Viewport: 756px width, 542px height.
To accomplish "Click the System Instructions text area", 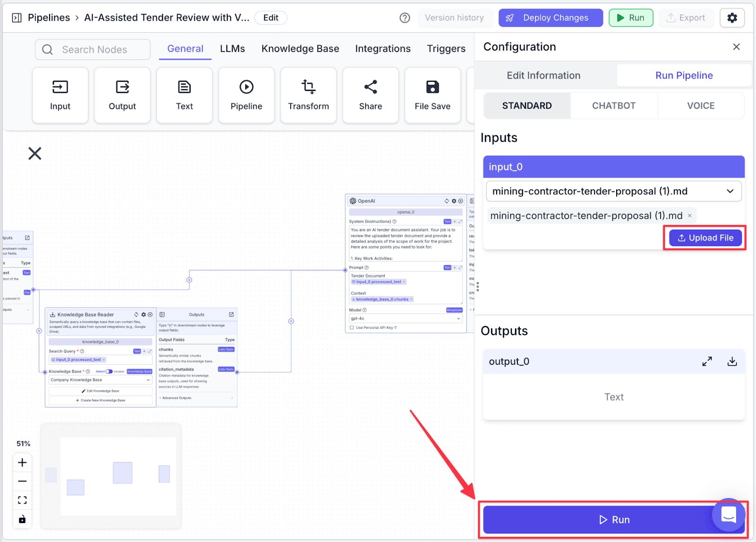I will (x=405, y=244).
